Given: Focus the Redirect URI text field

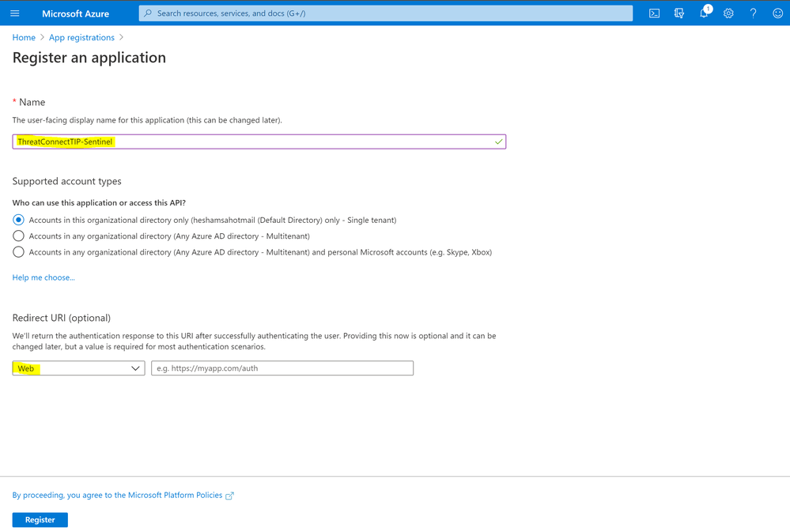Looking at the screenshot, I should click(282, 368).
